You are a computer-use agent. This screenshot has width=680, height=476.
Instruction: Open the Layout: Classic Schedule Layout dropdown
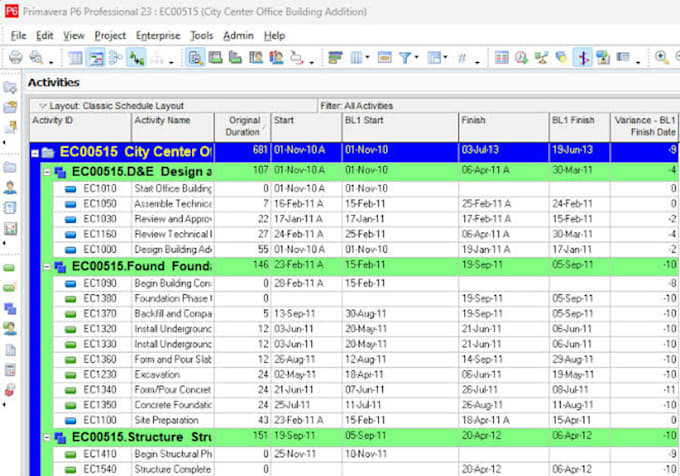click(x=173, y=106)
